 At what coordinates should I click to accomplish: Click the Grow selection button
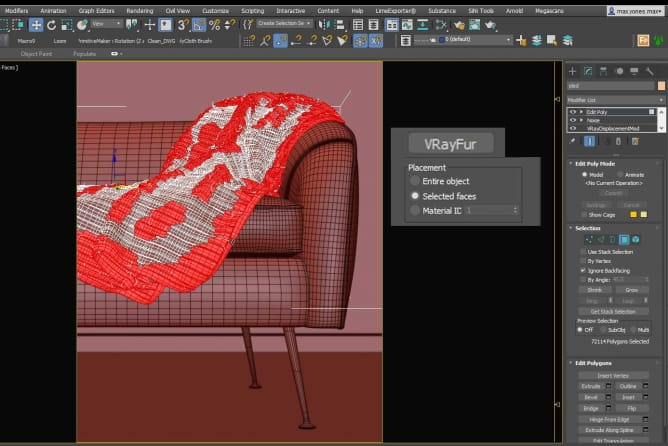631,289
